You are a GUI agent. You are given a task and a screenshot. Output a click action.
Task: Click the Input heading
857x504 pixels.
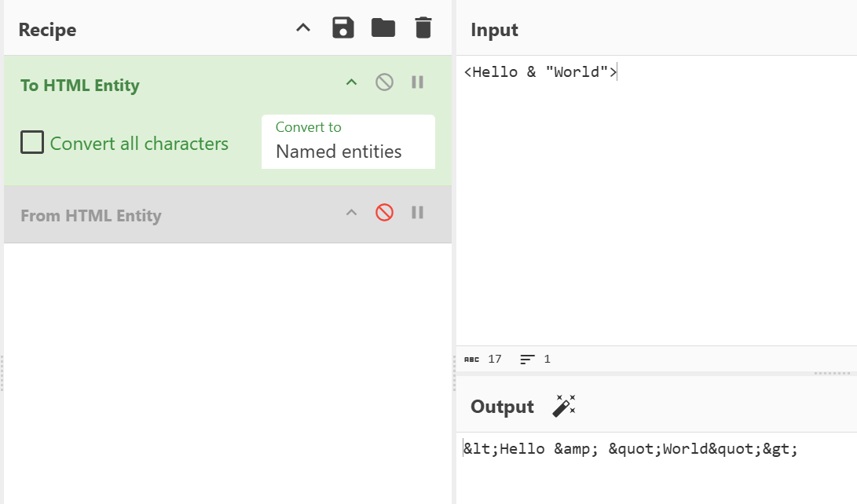coord(494,30)
